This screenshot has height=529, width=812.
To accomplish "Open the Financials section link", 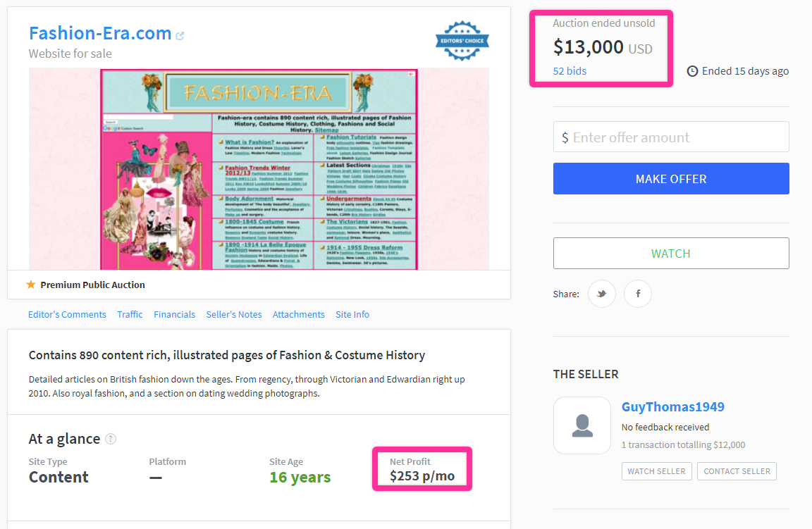I will pos(175,314).
